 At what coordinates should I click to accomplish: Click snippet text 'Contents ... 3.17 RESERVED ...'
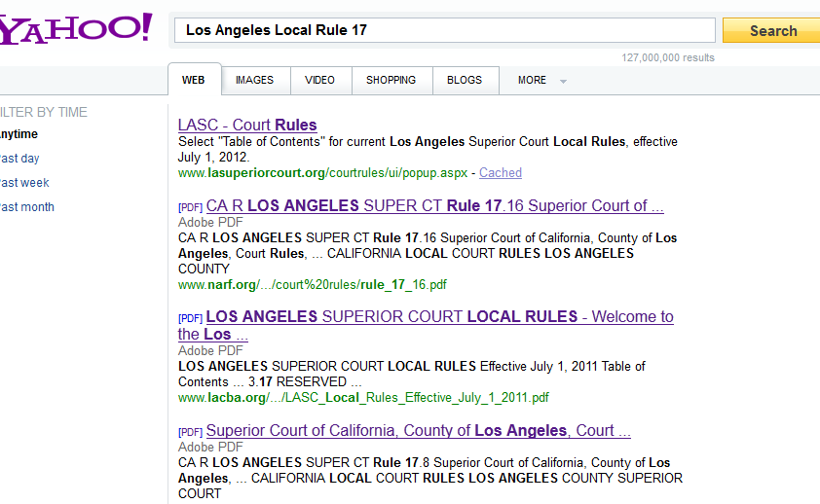click(x=270, y=381)
